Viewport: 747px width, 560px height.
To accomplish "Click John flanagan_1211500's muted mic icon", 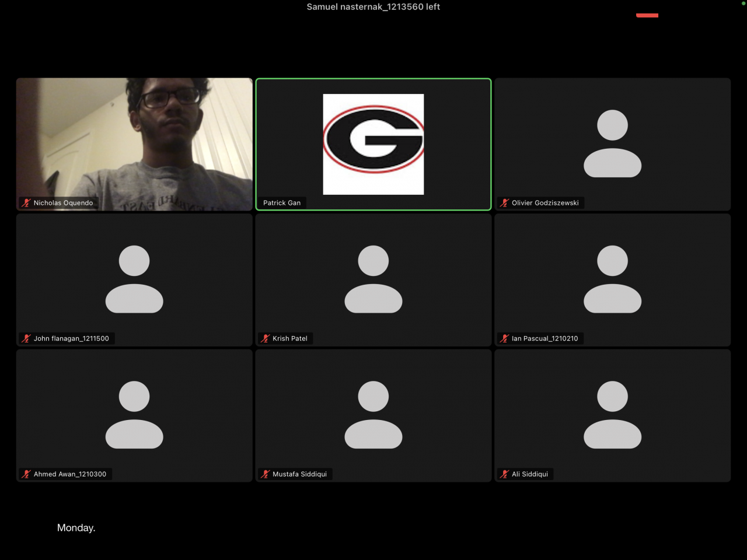I will (x=26, y=338).
